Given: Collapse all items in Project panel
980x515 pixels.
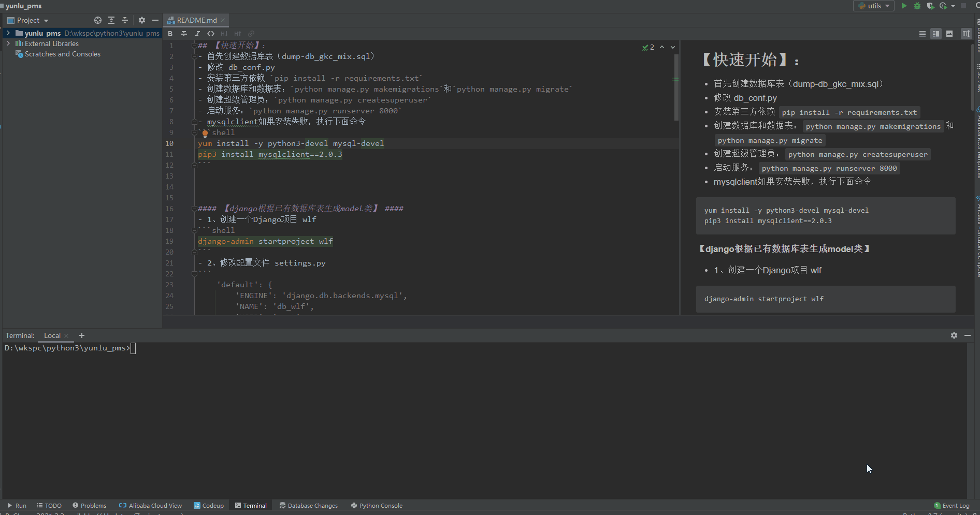Looking at the screenshot, I should click(x=125, y=20).
